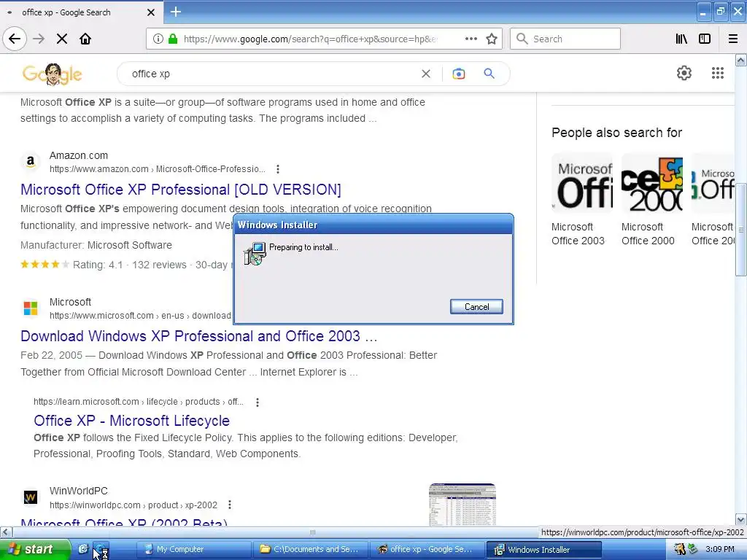Image resolution: width=747 pixels, height=560 pixels.
Task: Click the Amazon favicon icon
Action: tap(31, 161)
